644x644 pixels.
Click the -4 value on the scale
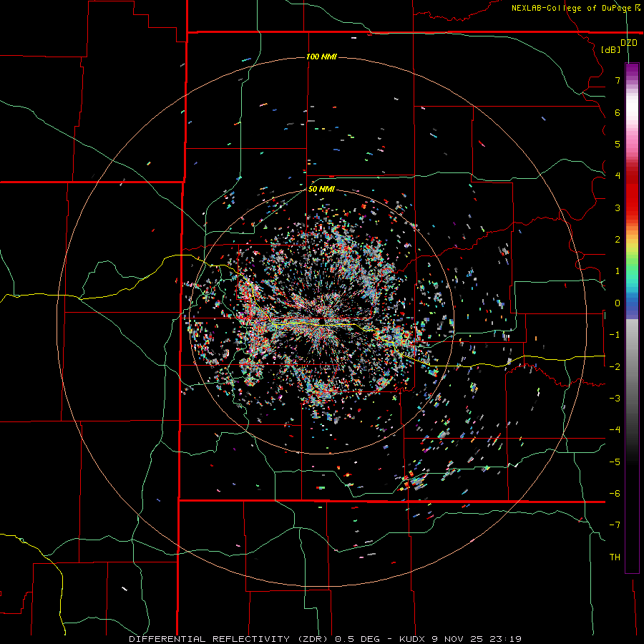pos(615,430)
